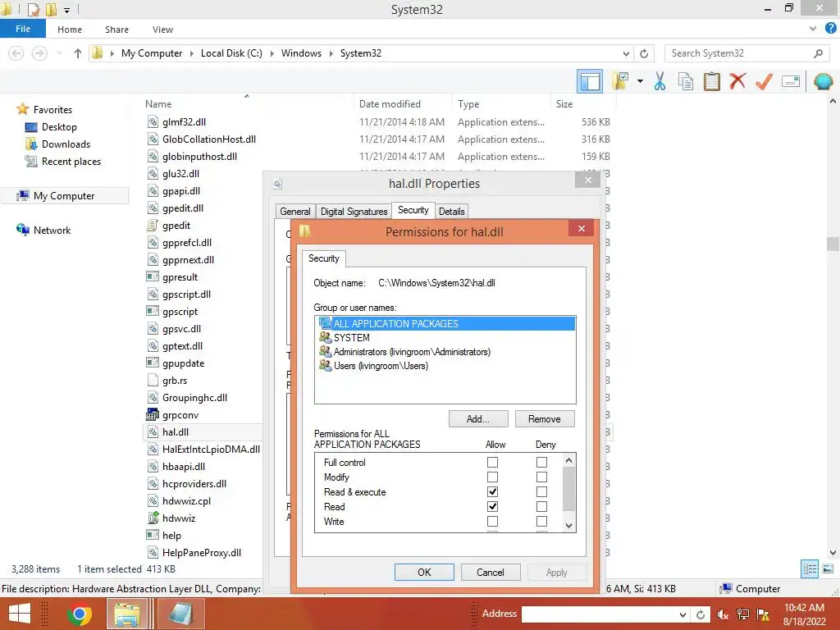The image size is (840, 630).
Task: Click the search magnifier icon
Action: [x=818, y=53]
